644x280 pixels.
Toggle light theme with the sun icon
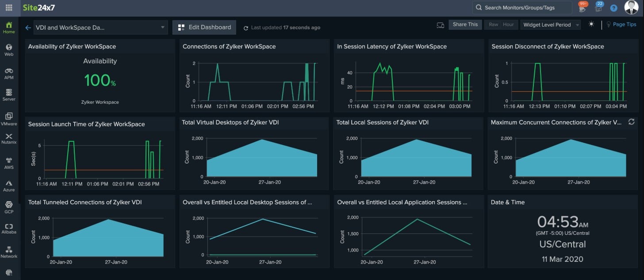tap(591, 24)
